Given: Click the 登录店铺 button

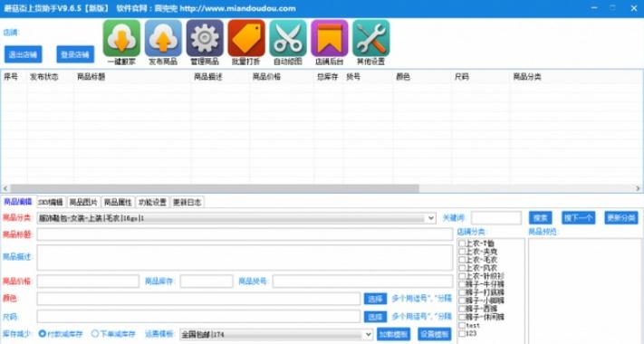Looking at the screenshot, I should 75,54.
